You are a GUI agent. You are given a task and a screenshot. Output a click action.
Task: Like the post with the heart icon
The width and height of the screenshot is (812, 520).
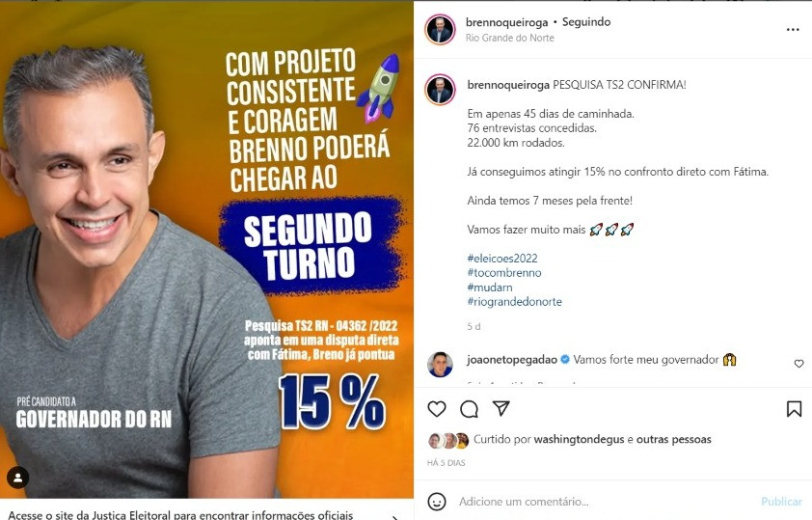click(x=437, y=409)
